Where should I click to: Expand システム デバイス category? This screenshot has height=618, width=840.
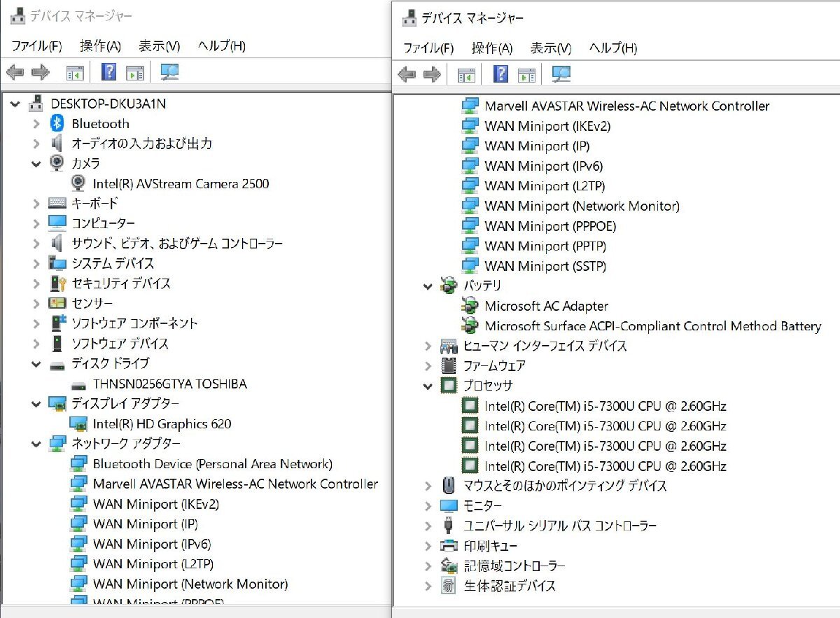coord(36,263)
